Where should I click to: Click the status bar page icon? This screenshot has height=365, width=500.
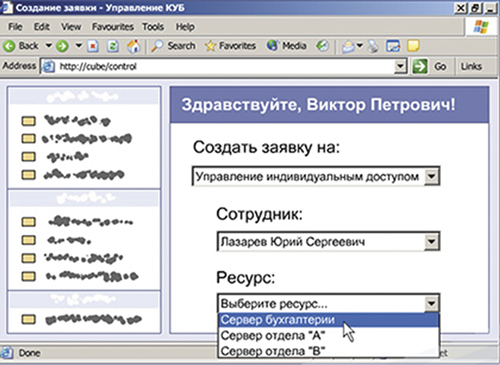[x=7, y=353]
